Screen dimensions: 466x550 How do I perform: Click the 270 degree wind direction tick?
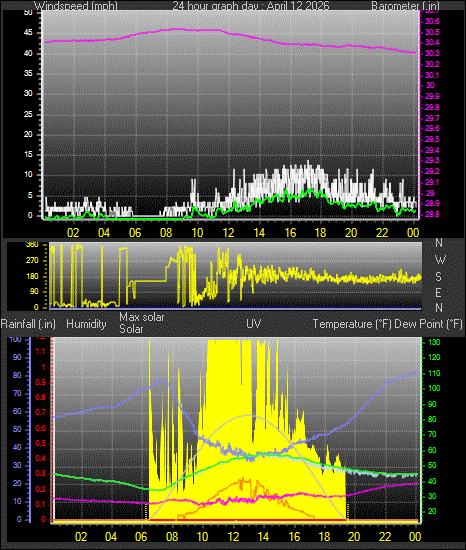click(32, 261)
